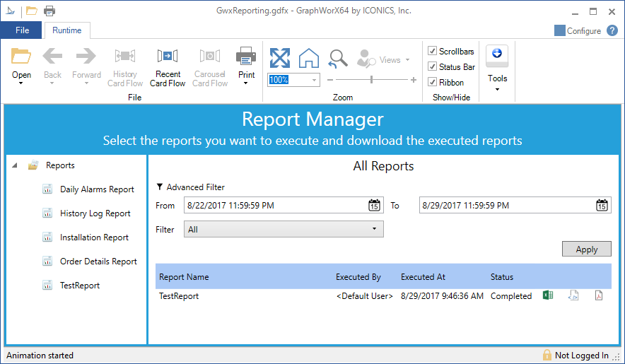The image size is (625, 364).
Task: Download TestReport as Excel file
Action: (547, 296)
